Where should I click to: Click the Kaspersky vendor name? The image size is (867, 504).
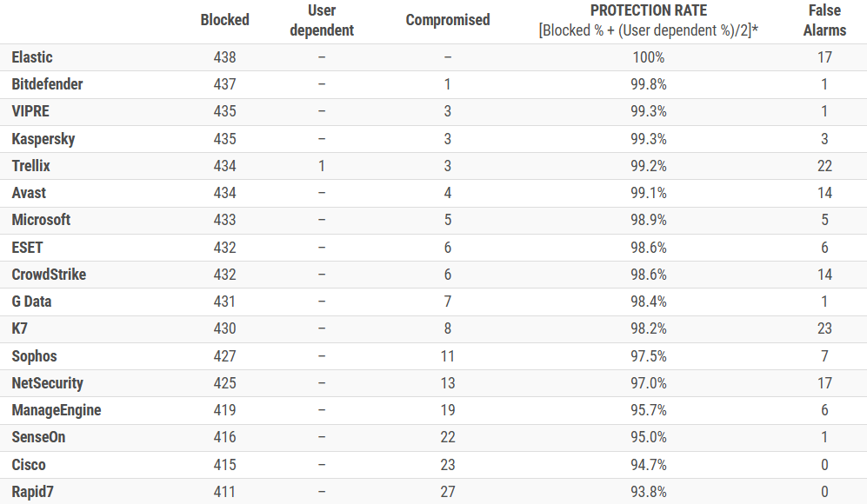43,139
